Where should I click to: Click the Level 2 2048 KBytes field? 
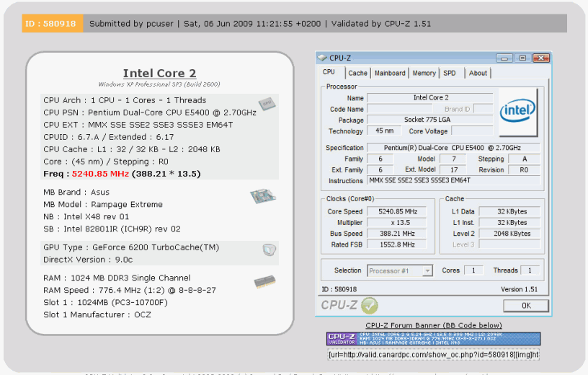pos(509,234)
